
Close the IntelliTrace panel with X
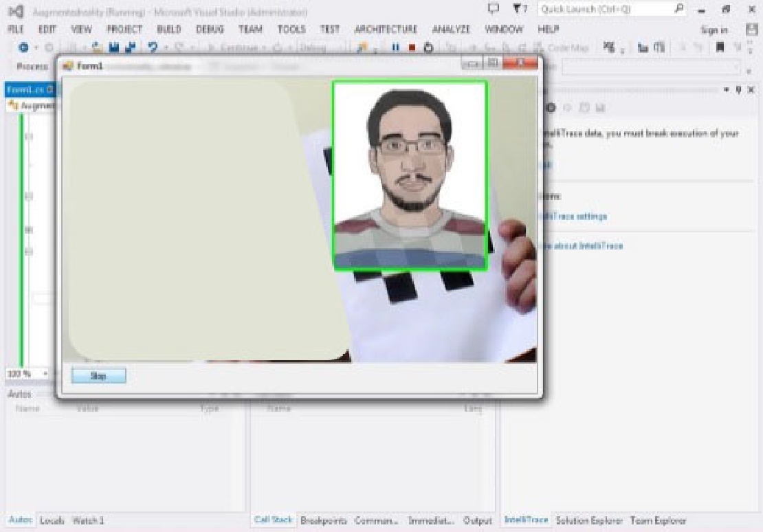[x=751, y=89]
